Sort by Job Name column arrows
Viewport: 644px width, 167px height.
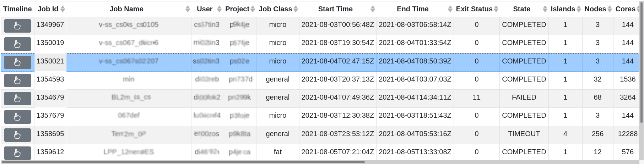click(188, 9)
